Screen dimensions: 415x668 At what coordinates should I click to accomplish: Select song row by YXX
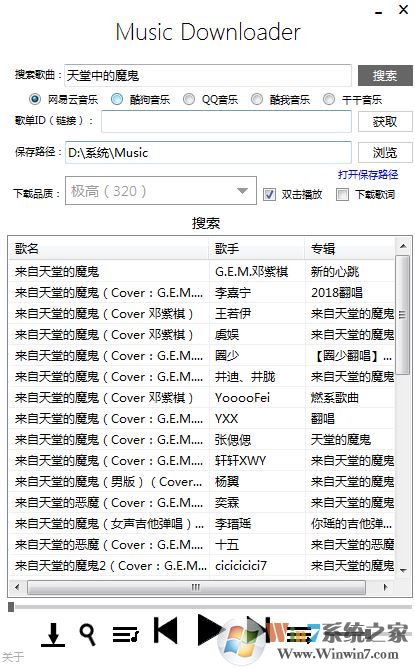coord(202,418)
